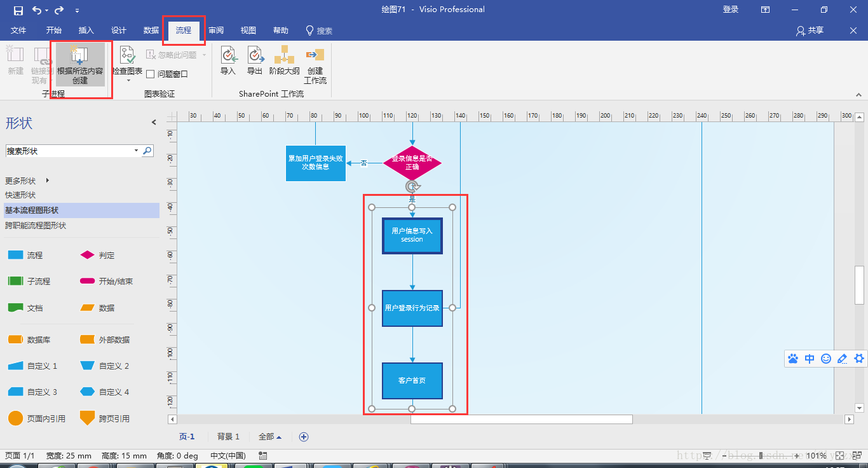Screen dimensions: 868x468
Task: Select the 自定义 4 shape
Action: coord(104,392)
